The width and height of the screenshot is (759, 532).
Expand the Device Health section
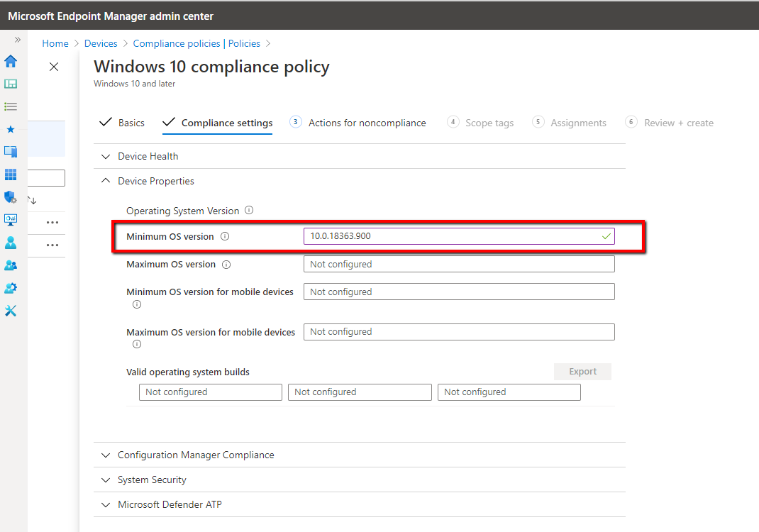tap(359, 156)
